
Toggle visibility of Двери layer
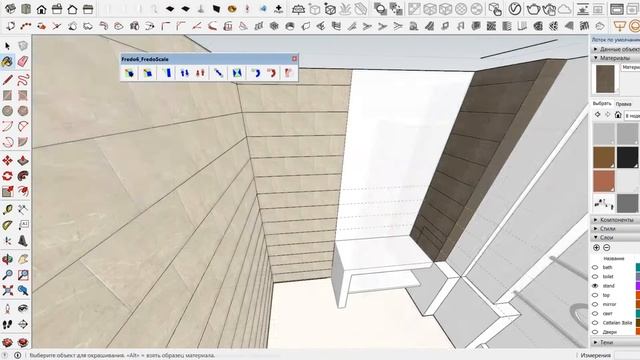(595, 332)
